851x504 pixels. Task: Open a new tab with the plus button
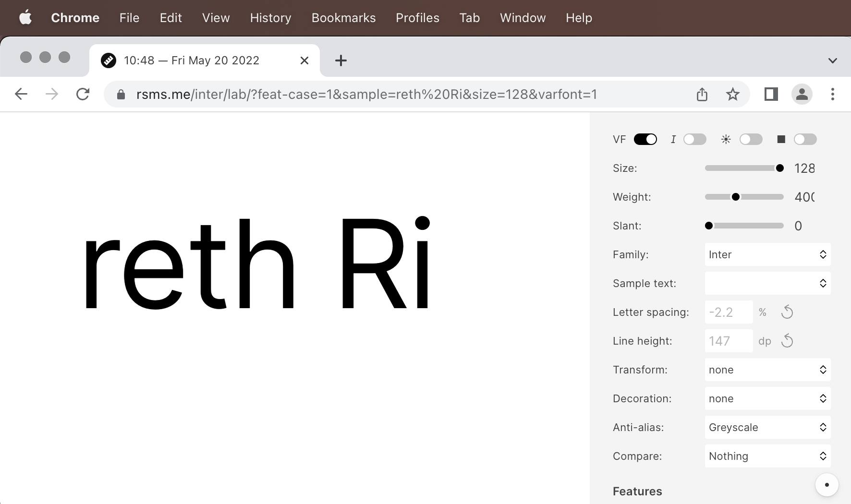pos(340,60)
